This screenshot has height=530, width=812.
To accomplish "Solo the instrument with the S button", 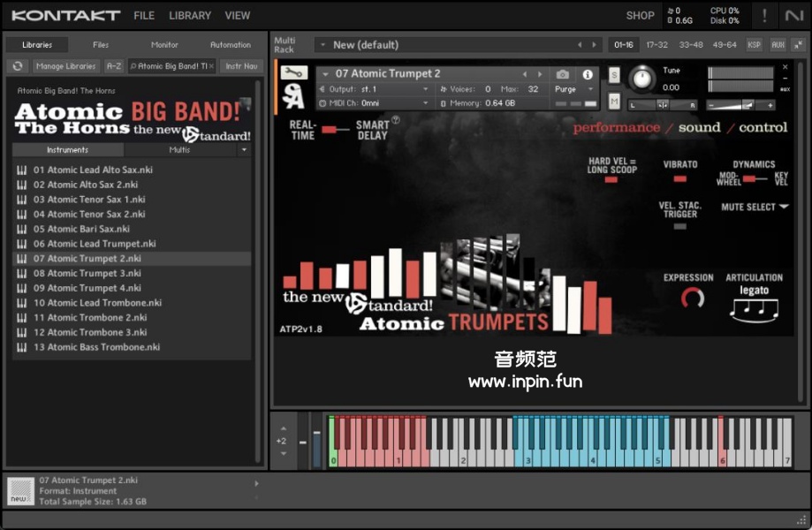I will 614,75.
